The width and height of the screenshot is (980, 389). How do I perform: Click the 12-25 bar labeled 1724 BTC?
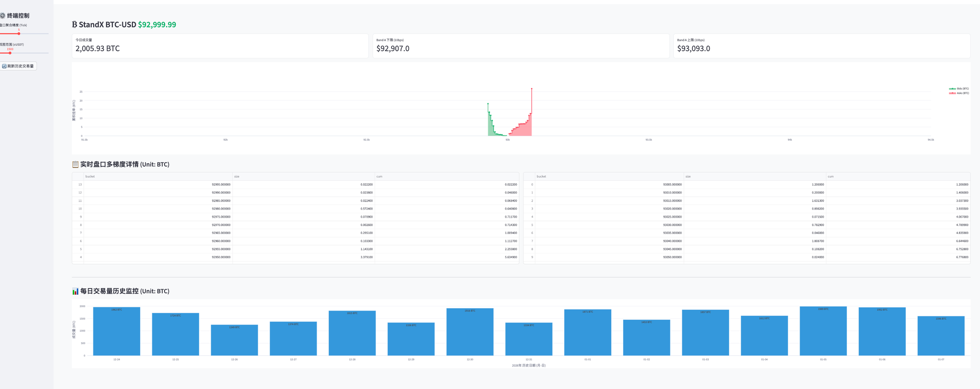(x=176, y=334)
